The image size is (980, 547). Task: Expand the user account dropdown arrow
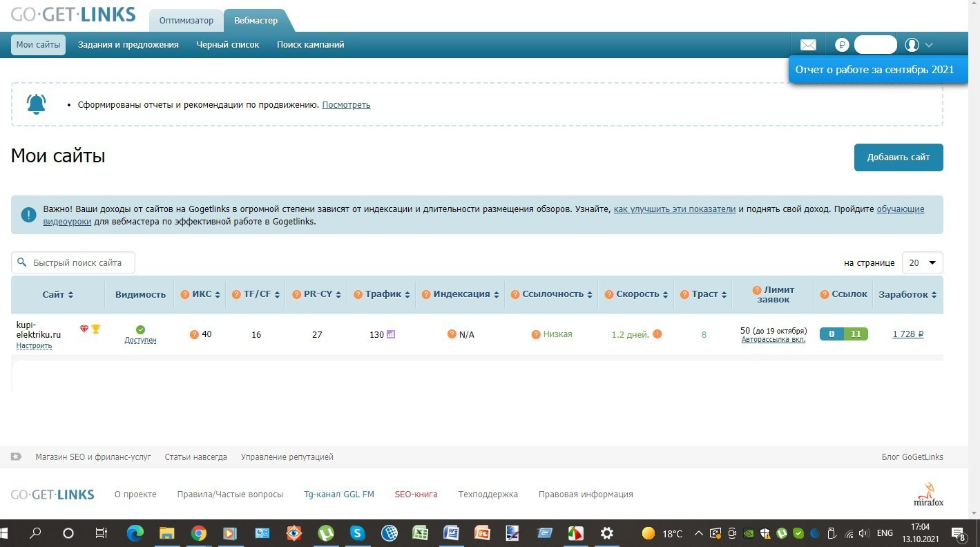[x=929, y=45]
